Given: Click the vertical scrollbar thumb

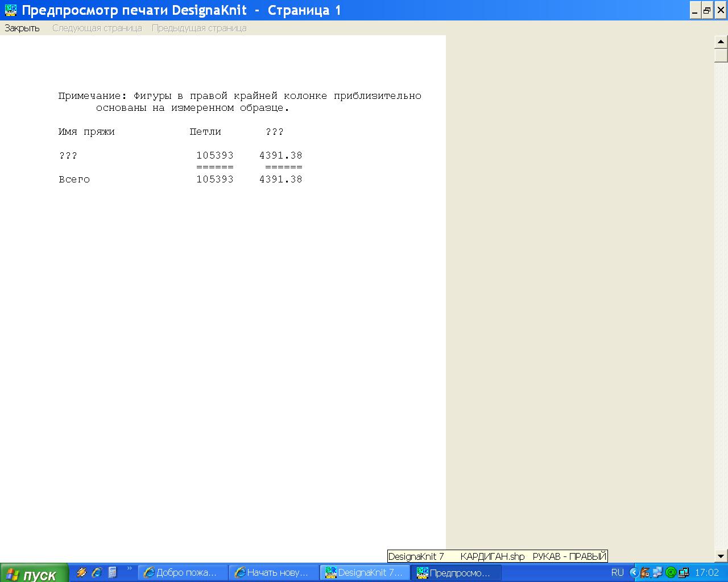Looking at the screenshot, I should tap(721, 55).
